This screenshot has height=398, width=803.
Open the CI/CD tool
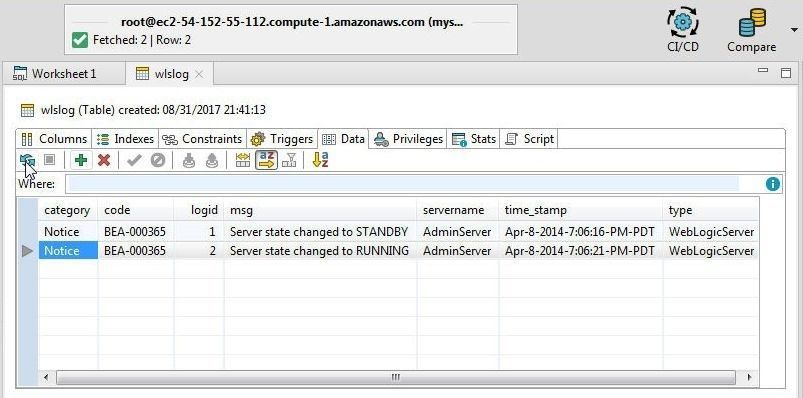pos(683,30)
